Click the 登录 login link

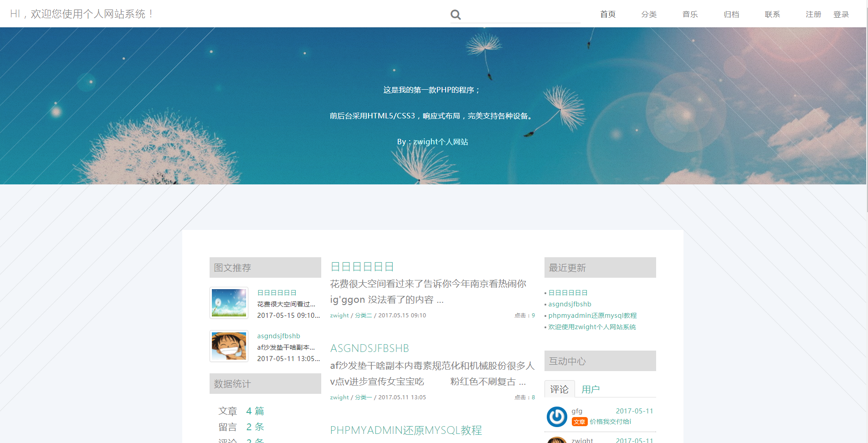[841, 15]
